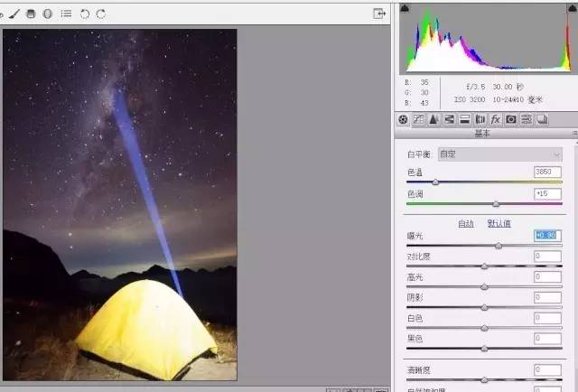
Task: Rotate image 90° clockwise
Action: click(x=101, y=14)
